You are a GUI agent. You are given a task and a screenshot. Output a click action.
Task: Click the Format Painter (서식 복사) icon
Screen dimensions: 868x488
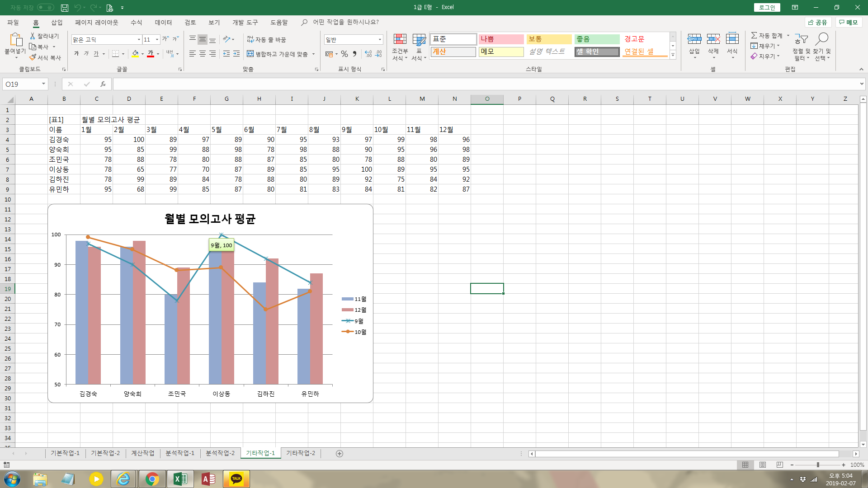click(33, 58)
